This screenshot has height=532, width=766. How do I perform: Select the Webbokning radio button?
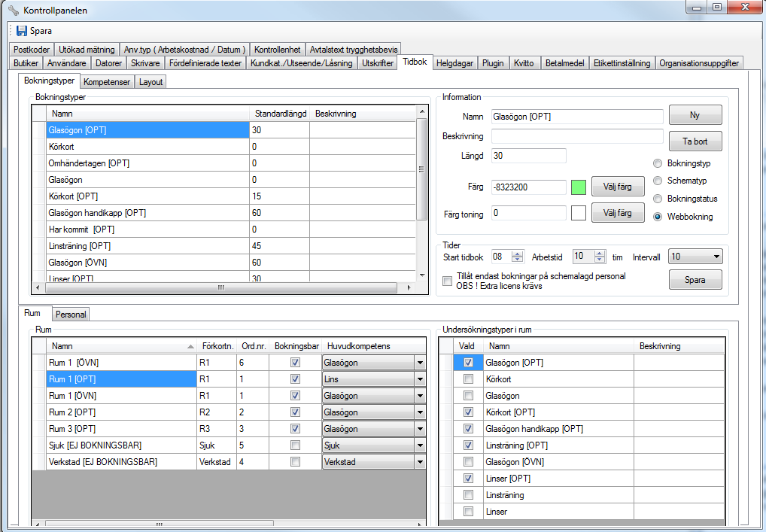pos(658,217)
